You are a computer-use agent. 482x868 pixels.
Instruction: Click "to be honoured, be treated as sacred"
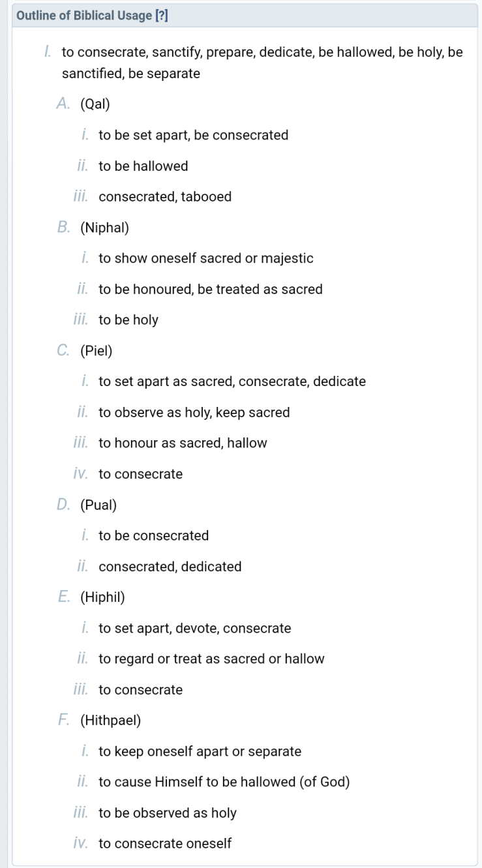(x=210, y=290)
